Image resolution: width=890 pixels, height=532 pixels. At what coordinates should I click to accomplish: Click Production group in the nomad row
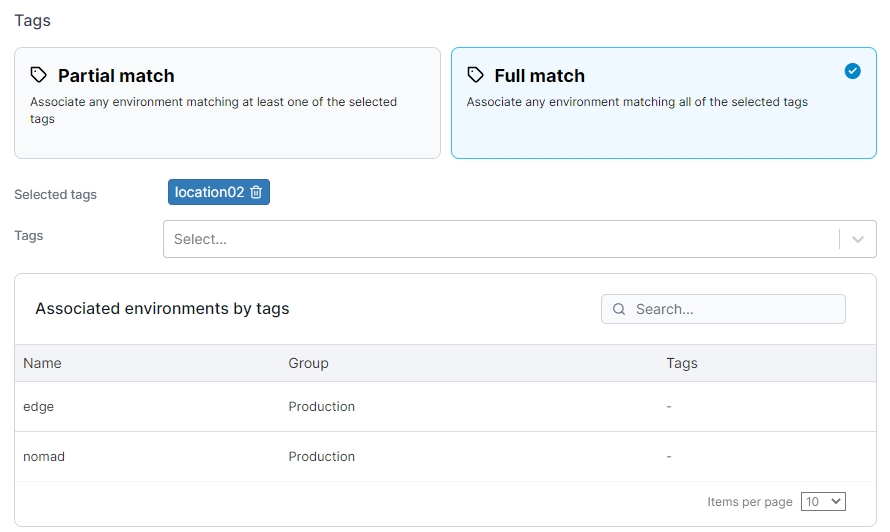tap(321, 456)
